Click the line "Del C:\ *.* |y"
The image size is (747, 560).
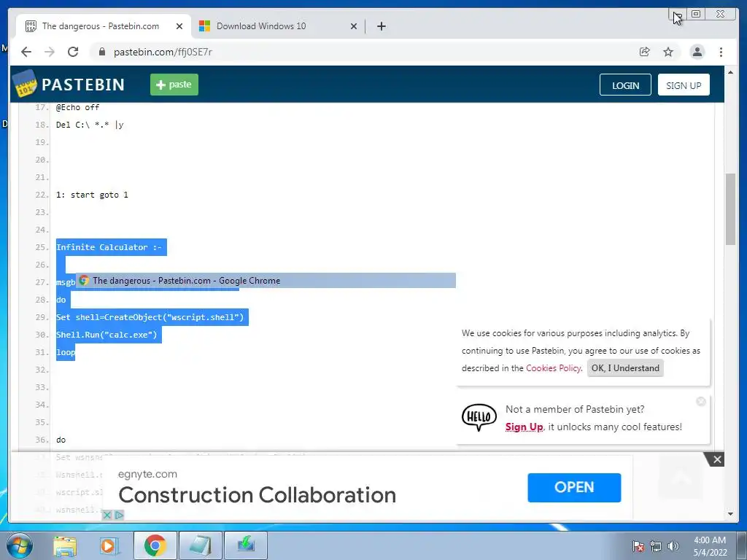[90, 125]
